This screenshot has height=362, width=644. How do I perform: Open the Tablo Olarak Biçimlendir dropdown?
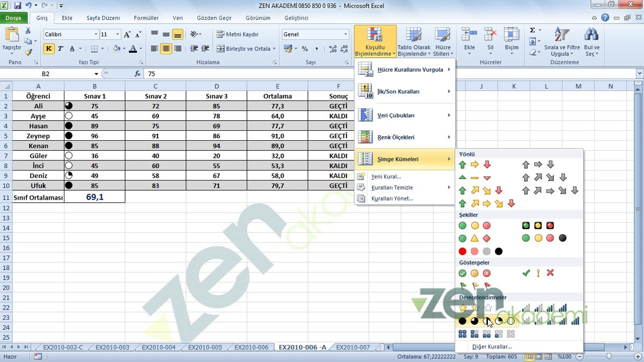click(414, 42)
